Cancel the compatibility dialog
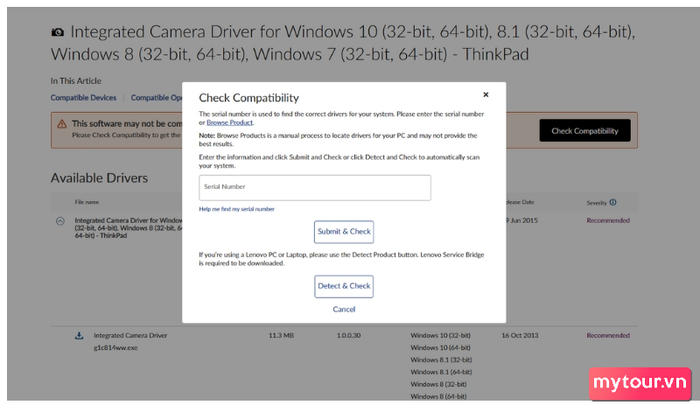This screenshot has width=700, height=411. 344,309
